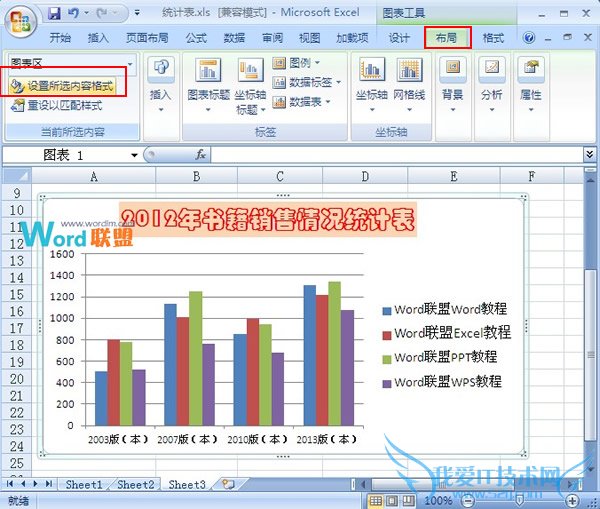This screenshot has width=600, height=509.
Task: Insert a new worksheet tab icon
Action: (228, 484)
